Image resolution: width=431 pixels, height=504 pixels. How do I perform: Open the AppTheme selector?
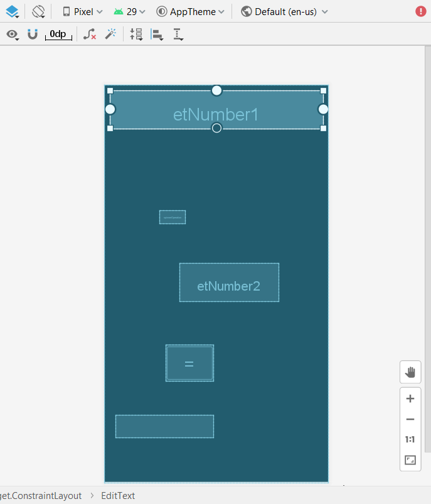[190, 11]
